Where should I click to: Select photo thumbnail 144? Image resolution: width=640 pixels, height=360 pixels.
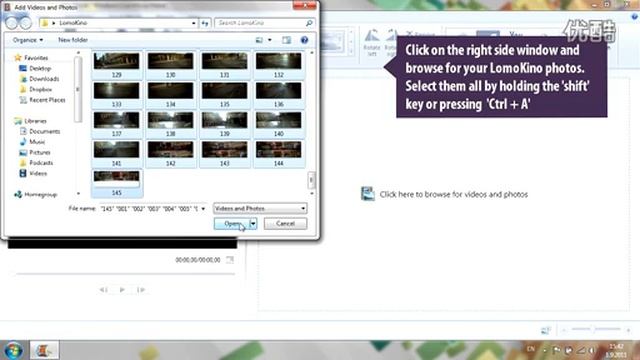tap(278, 153)
